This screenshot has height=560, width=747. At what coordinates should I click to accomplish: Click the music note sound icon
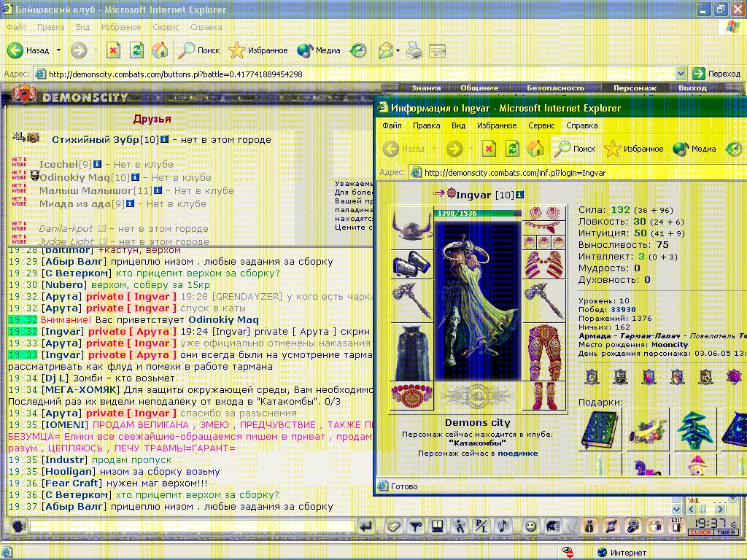point(503,526)
